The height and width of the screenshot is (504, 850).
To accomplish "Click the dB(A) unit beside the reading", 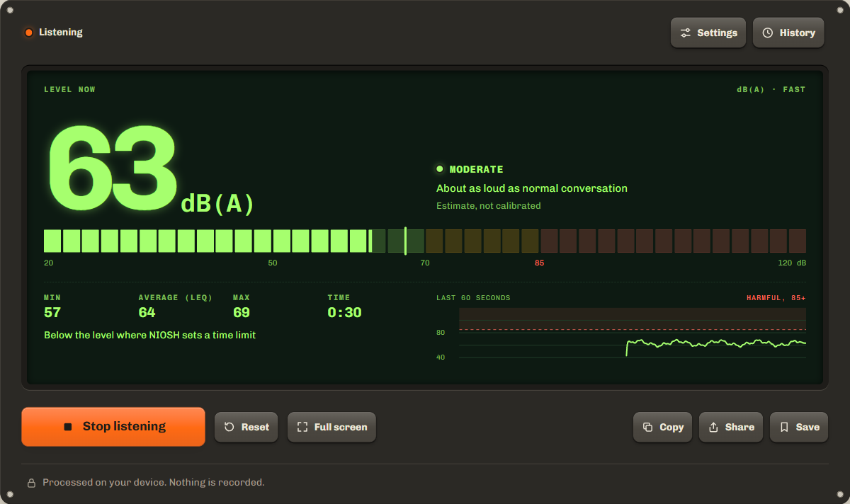I will click(x=217, y=204).
